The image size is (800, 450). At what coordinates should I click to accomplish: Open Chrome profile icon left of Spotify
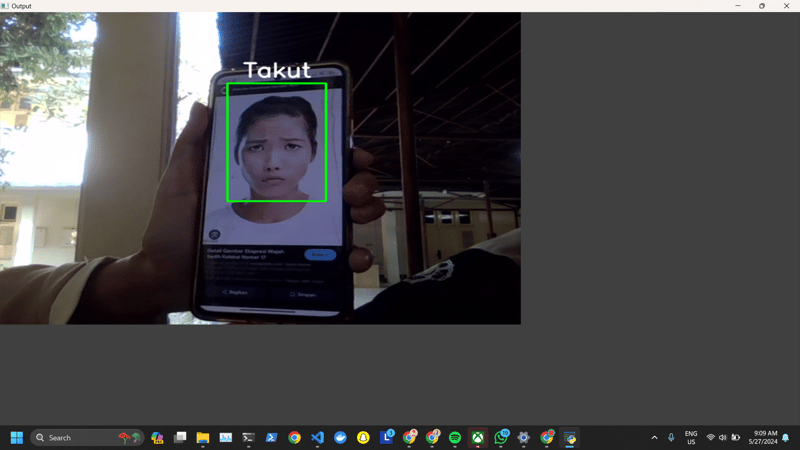[x=432, y=438]
